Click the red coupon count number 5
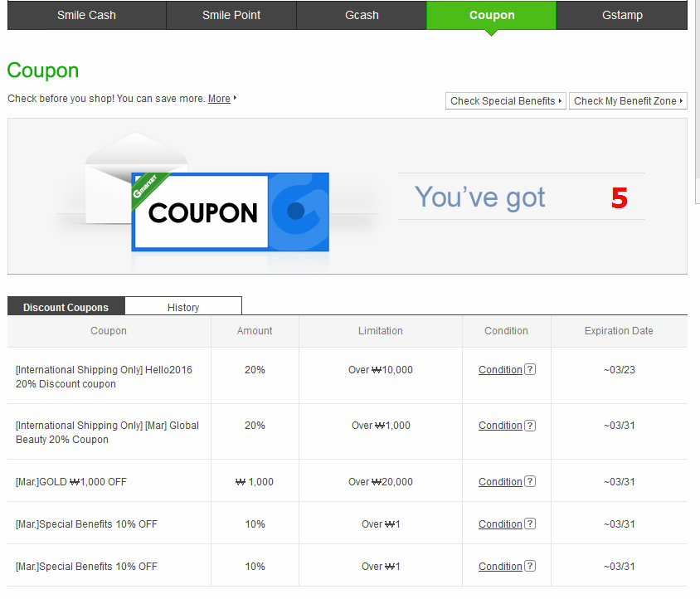Screen dimensions: 700x599 619,197
